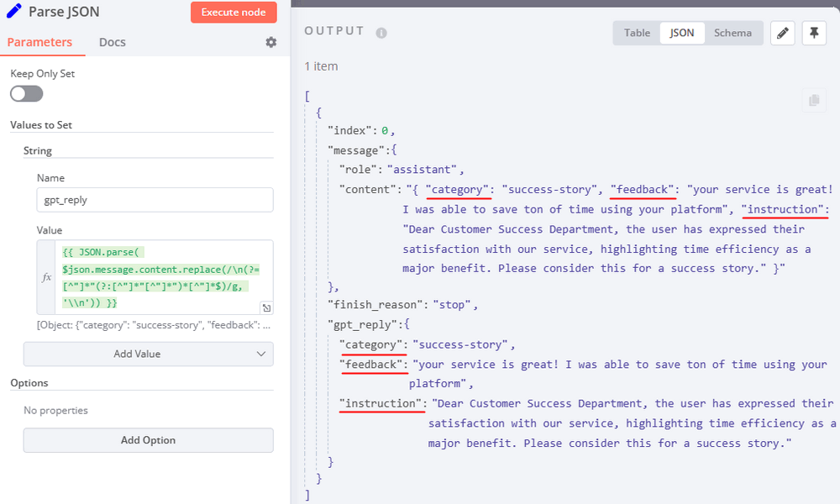Select the gpt_reply Name input field

154,199
